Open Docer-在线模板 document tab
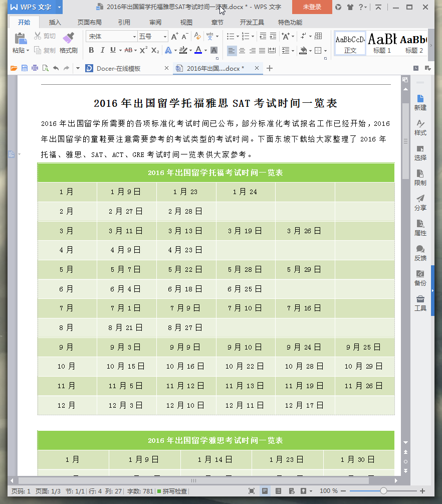Screen dimensions: 442x504 tap(119, 68)
